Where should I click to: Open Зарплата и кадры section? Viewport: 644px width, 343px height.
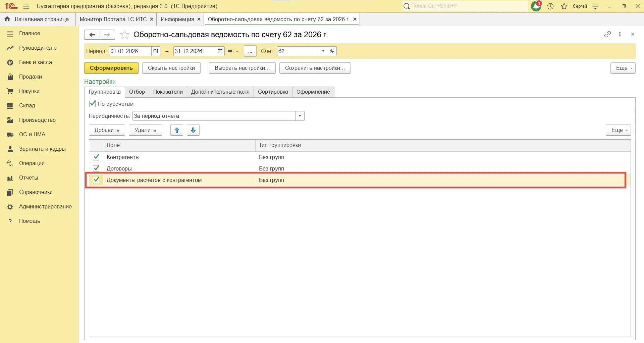(39, 149)
